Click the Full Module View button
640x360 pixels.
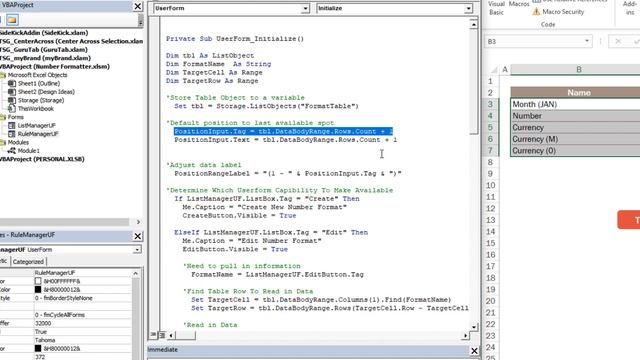pos(162,335)
